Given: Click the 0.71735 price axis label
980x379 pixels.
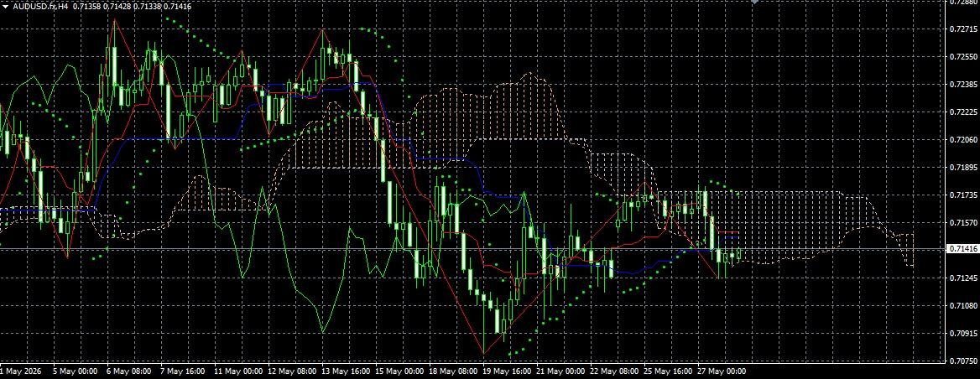Looking at the screenshot, I should (963, 195).
